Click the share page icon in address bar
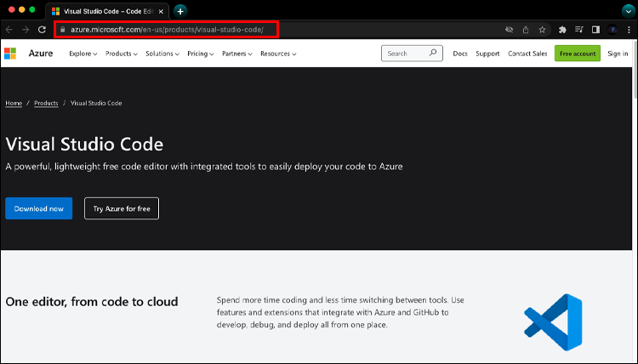This screenshot has height=364, width=638. [x=526, y=29]
